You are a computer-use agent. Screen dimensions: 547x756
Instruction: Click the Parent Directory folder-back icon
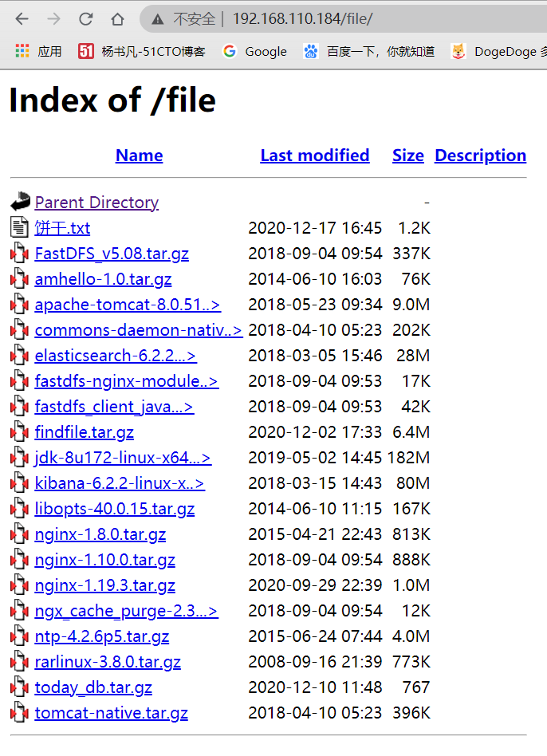tap(20, 203)
